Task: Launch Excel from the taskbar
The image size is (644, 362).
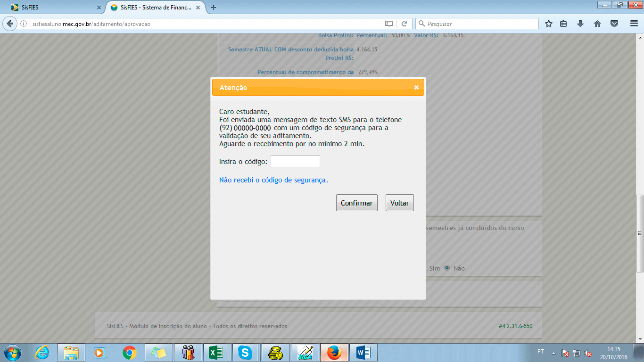Action: (217, 352)
